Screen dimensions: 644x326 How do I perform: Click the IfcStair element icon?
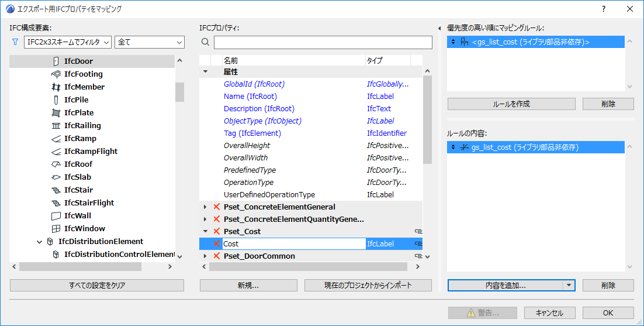coord(56,190)
